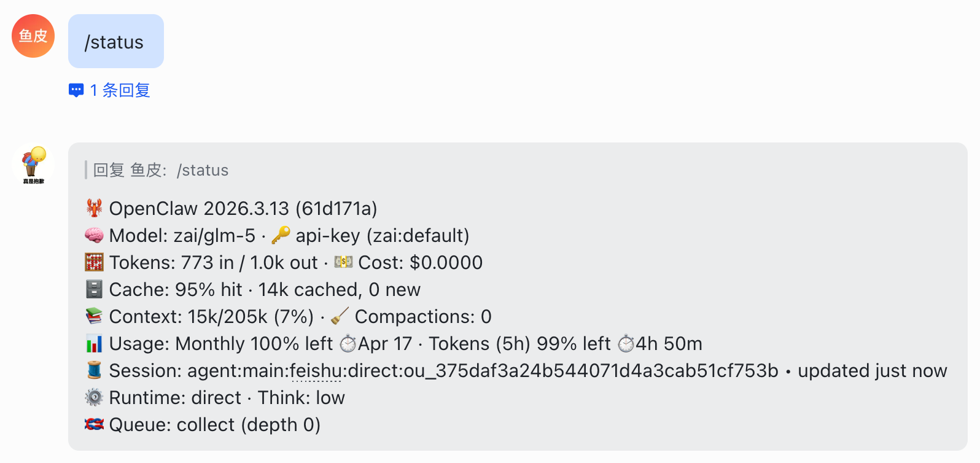Click the stopwatch icon before Apr 17

pos(348,343)
